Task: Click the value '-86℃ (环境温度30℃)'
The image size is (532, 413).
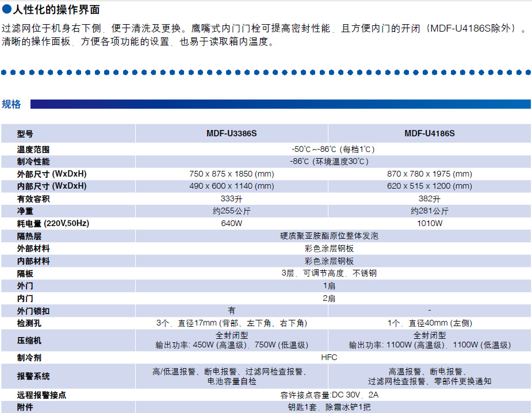Action: coord(329,161)
